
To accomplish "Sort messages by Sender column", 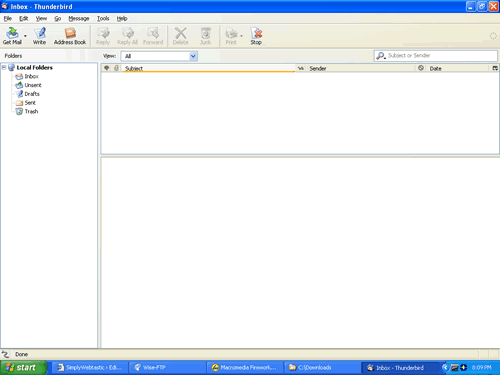I will tap(361, 68).
